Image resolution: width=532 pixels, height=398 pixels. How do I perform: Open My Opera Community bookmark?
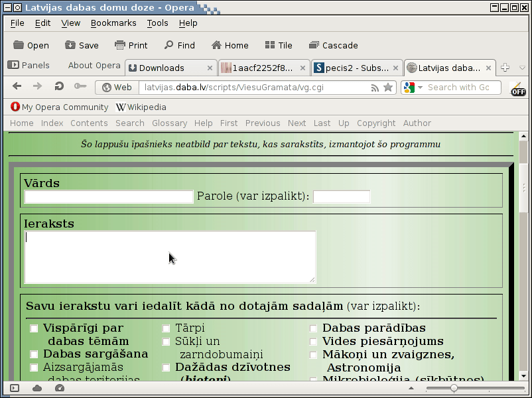coord(60,107)
